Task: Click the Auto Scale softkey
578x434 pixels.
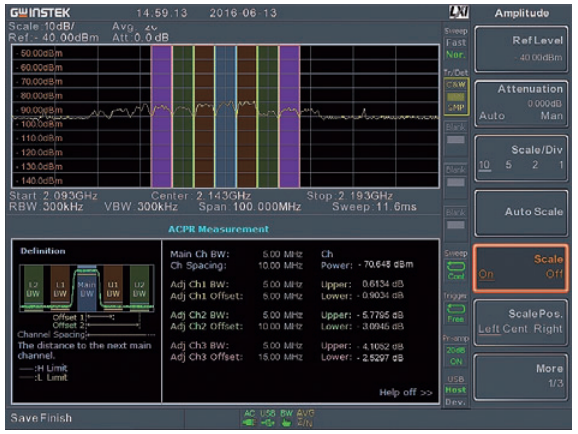Action: coord(521,213)
